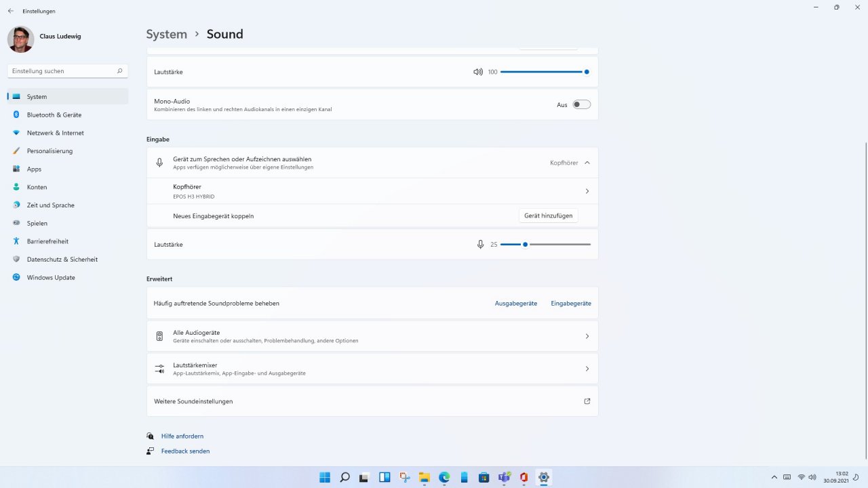868x488 pixels.
Task: Open the Lautstärkemixer chevron
Action: pos(587,369)
